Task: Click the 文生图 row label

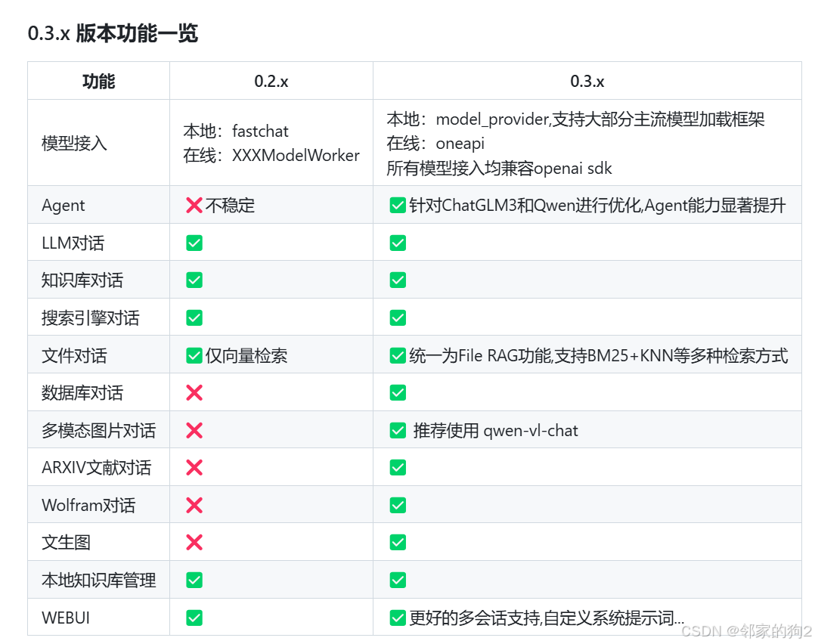Action: click(66, 543)
